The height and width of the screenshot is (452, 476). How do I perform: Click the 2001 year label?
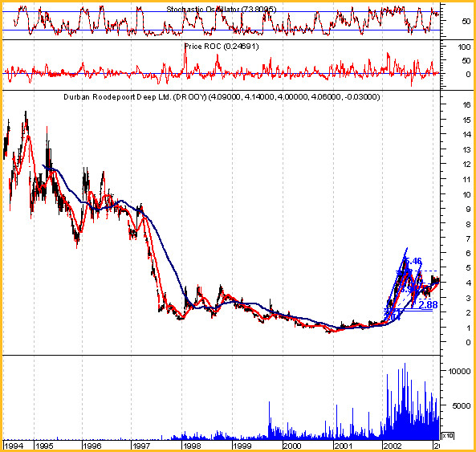(343, 446)
